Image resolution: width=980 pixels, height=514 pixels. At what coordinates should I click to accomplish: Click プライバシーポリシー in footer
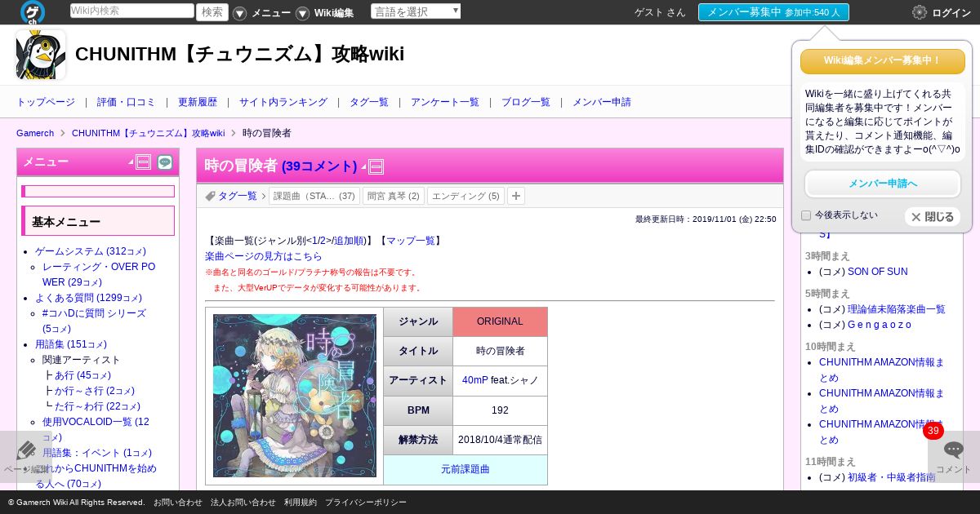[366, 503]
